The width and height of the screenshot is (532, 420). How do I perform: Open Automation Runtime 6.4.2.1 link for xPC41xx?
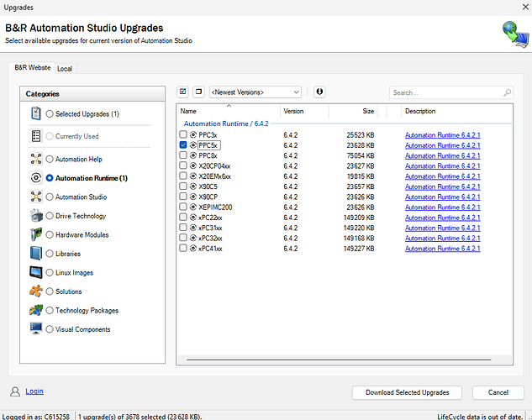(442, 249)
